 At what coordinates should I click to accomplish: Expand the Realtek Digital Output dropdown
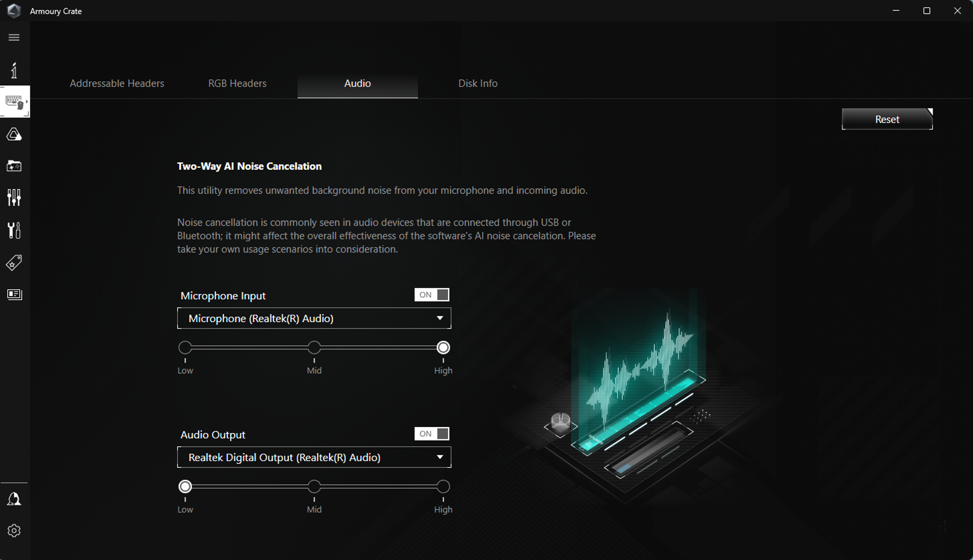coord(314,457)
